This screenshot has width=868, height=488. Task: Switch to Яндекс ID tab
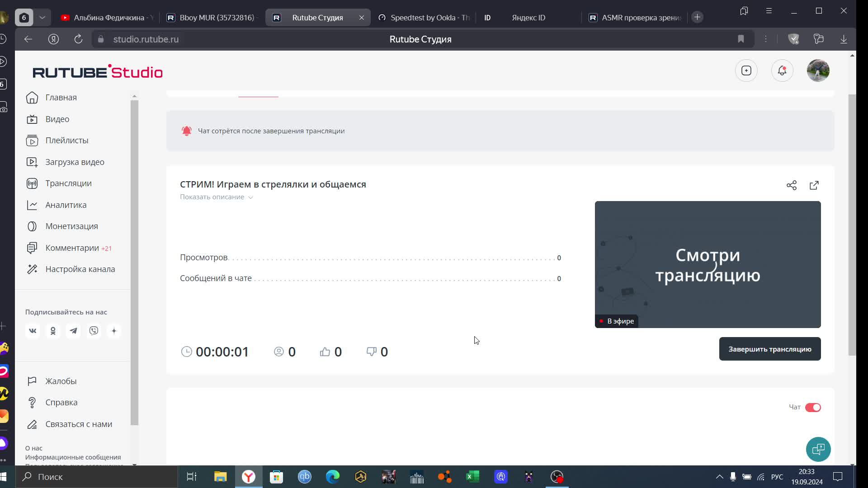(528, 18)
